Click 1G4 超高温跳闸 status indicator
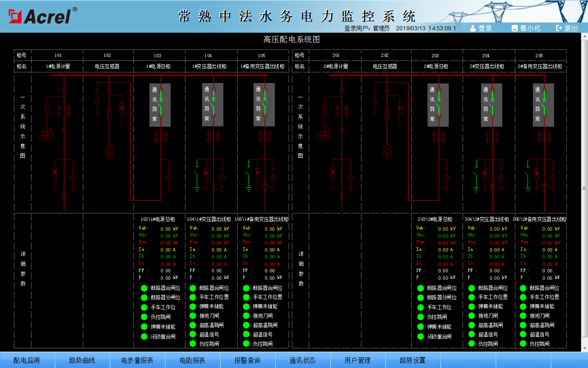This screenshot has width=588, height=368. (193, 325)
